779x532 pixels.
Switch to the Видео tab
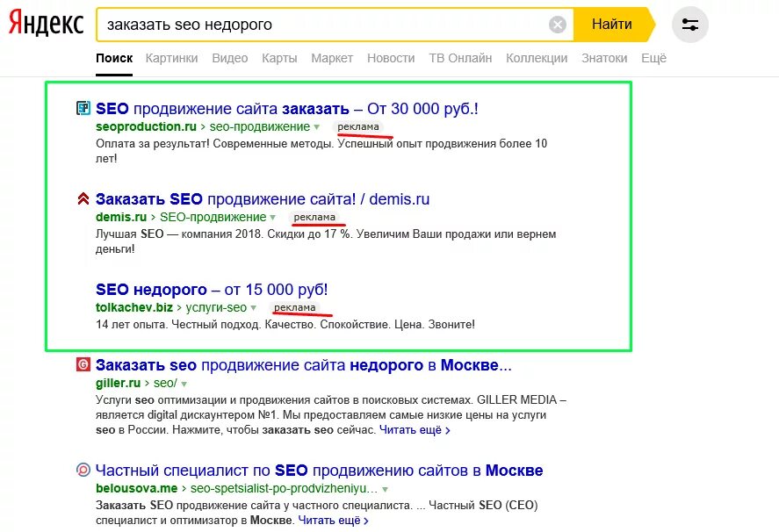229,58
